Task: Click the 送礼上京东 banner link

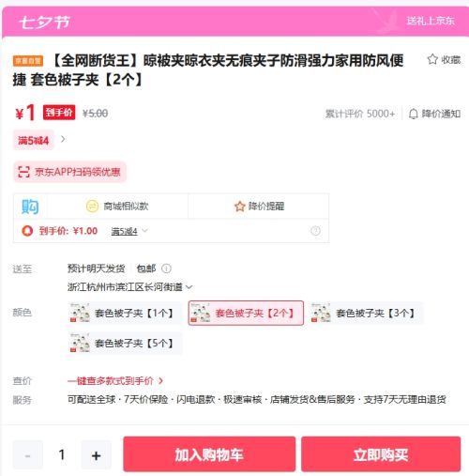Action: (431, 21)
